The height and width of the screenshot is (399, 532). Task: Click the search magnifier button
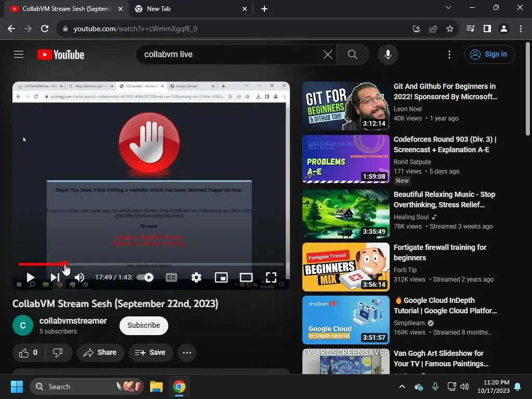tap(353, 54)
